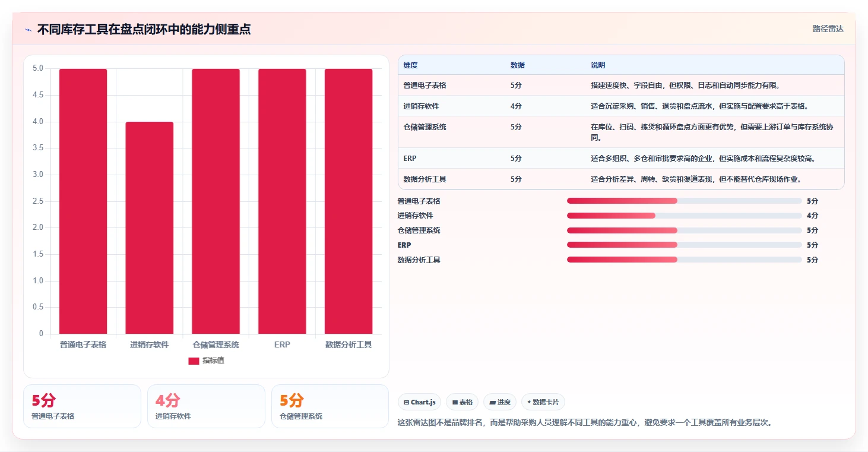Screen dimensions: 868x452
Task: Click the lightning icon beside the page title
Action: tap(28, 30)
